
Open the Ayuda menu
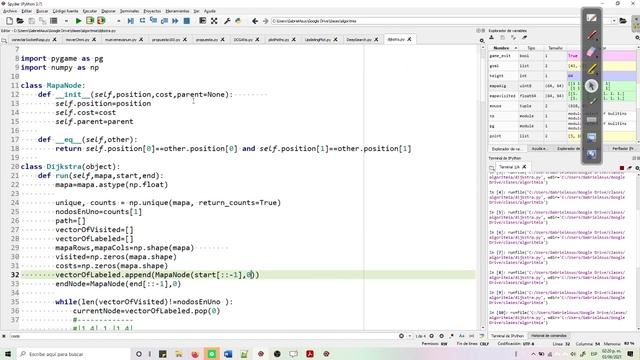[209, 11]
